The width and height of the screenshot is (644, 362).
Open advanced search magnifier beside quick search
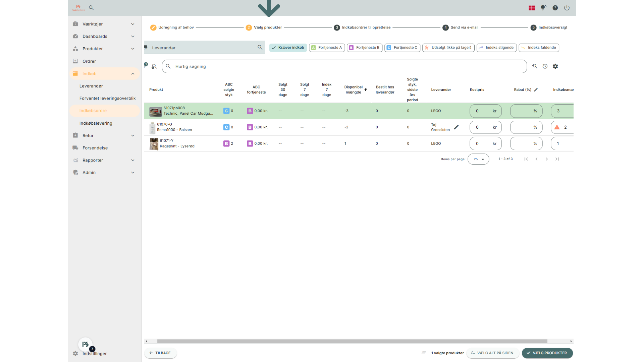coord(535,66)
